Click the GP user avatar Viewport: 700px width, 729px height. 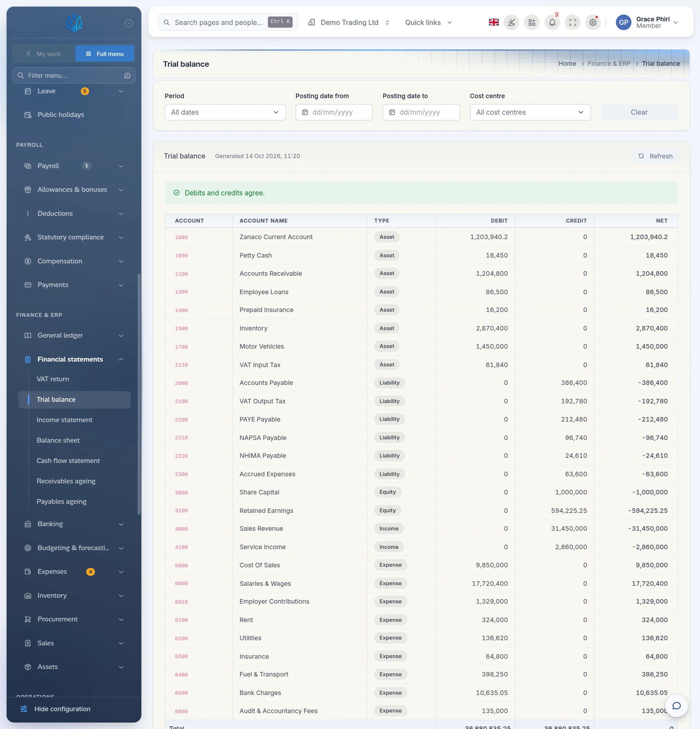(624, 22)
